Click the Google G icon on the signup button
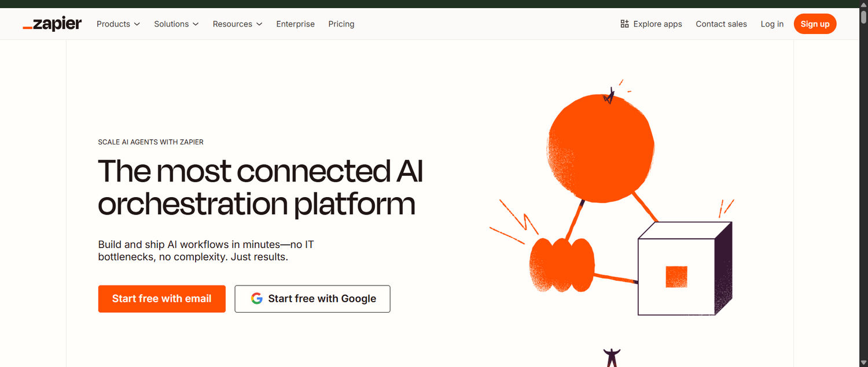Screen dimensions: 868x367 tap(256, 298)
